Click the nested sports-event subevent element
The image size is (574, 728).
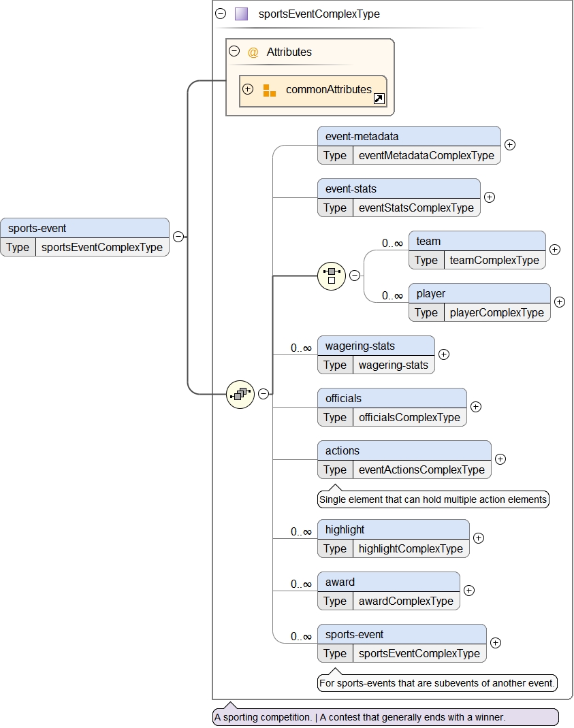(x=402, y=635)
